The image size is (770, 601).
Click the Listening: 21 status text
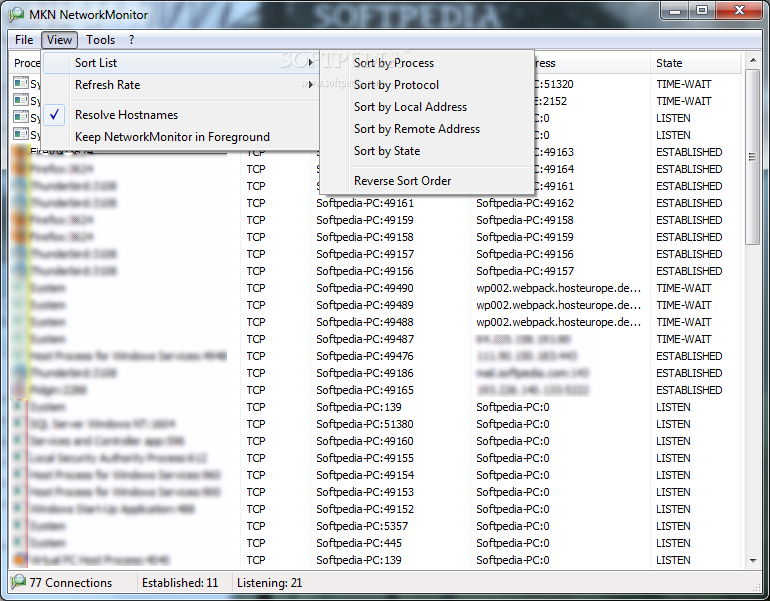[x=269, y=583]
